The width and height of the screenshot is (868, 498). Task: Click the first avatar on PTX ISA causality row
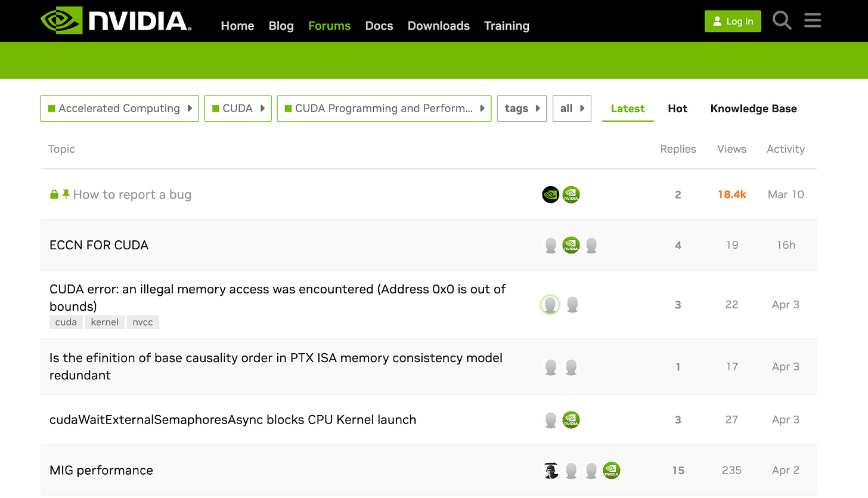point(551,367)
